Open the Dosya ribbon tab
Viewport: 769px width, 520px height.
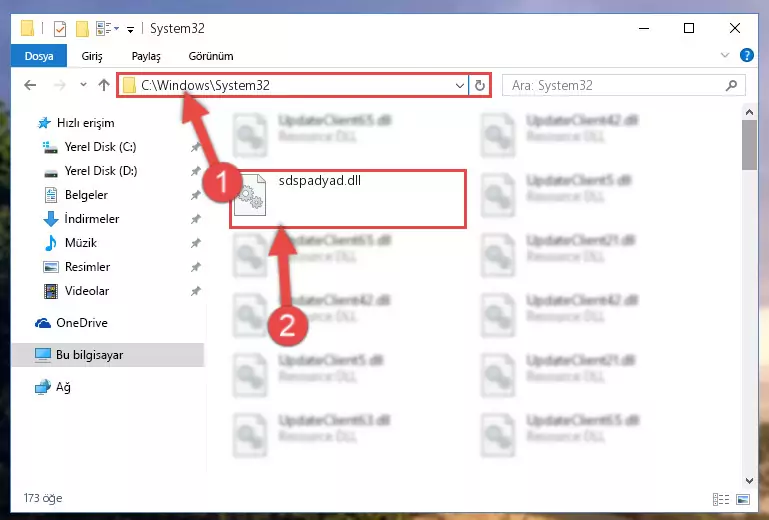[x=39, y=56]
